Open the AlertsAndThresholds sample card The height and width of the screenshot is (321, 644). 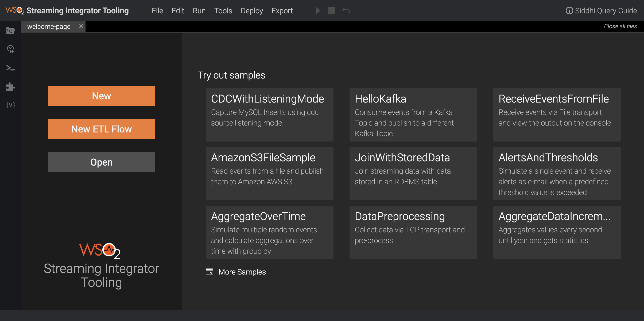point(557,174)
